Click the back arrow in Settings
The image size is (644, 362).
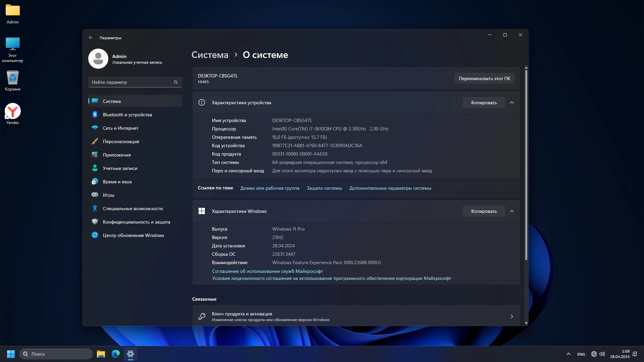(x=91, y=38)
